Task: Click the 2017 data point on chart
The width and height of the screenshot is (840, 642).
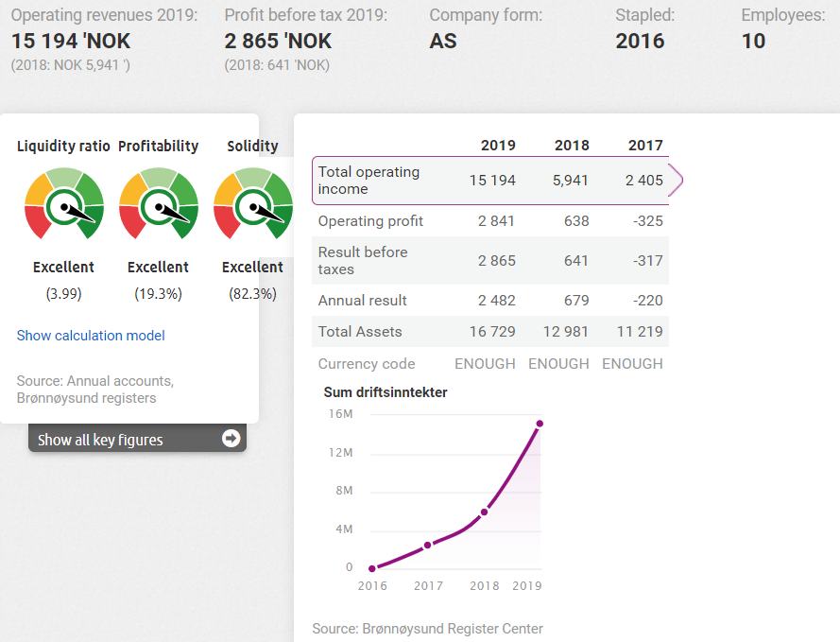Action: 427,545
